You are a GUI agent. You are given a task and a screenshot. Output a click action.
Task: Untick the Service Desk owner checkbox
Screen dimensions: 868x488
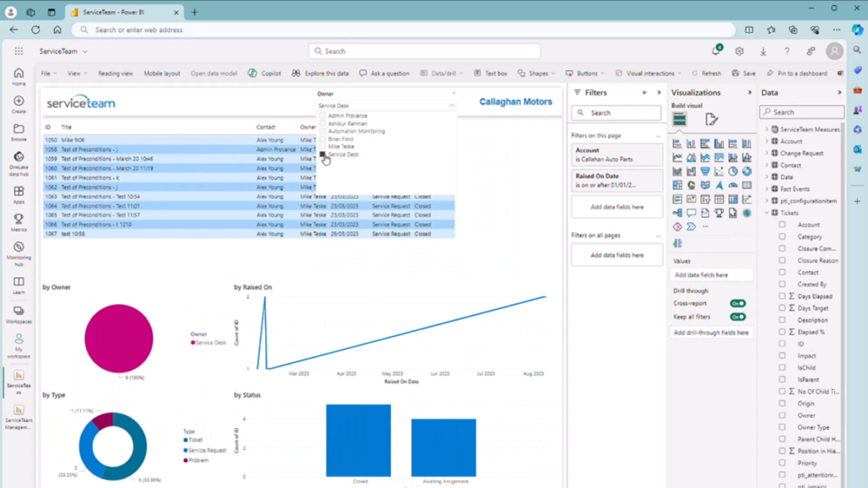[323, 154]
